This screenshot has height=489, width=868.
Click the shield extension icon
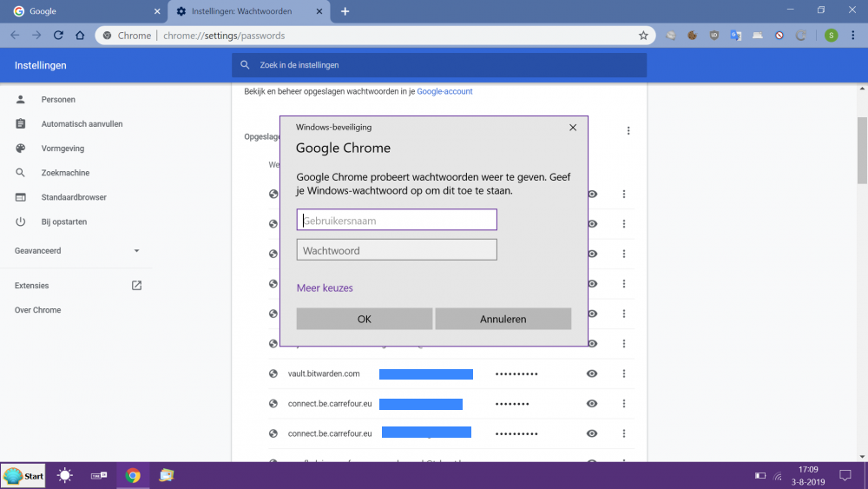point(714,36)
